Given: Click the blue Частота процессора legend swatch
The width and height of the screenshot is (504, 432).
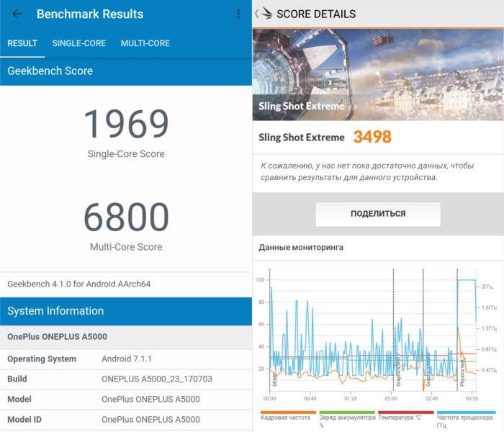Looking at the screenshot, I should [465, 413].
